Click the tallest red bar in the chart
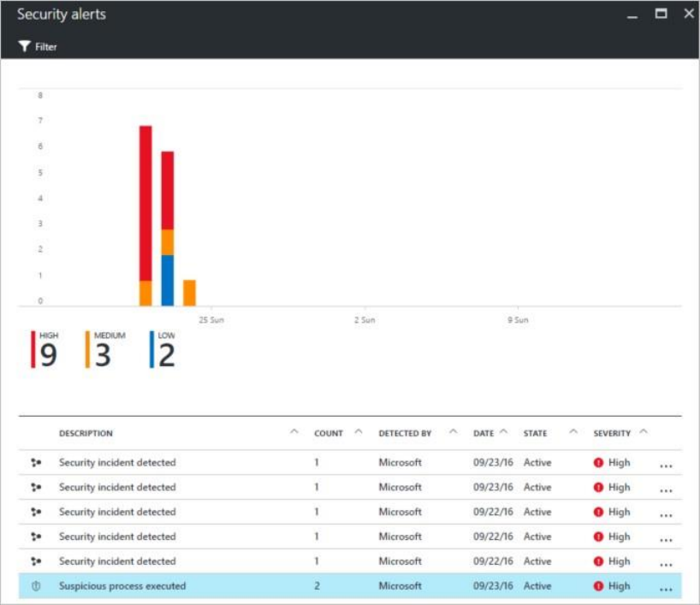The image size is (700, 605). pos(145,203)
